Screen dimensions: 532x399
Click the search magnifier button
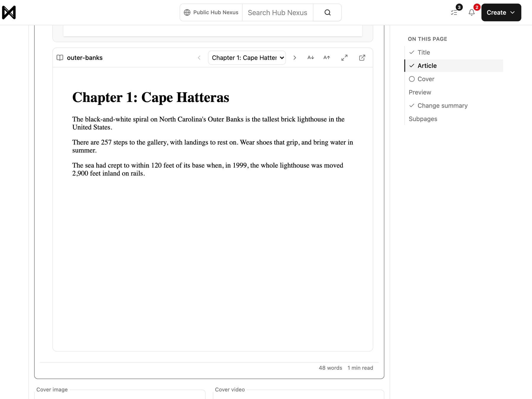(x=327, y=12)
